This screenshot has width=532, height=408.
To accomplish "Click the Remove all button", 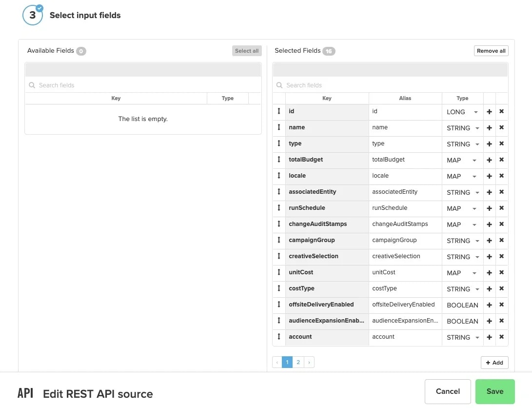I will click(491, 50).
